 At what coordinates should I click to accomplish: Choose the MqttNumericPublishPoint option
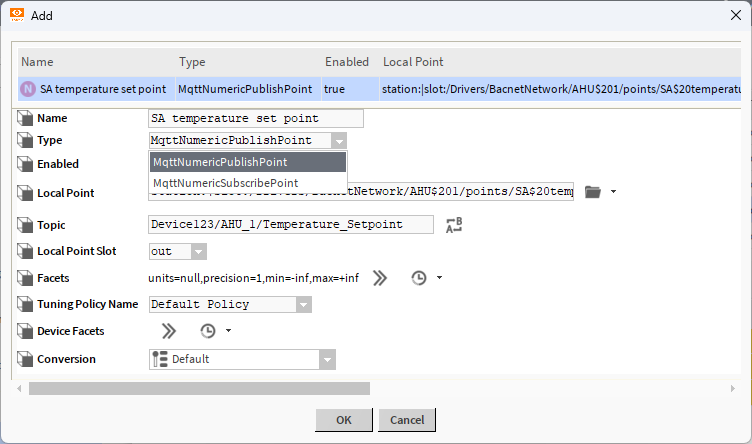point(221,162)
